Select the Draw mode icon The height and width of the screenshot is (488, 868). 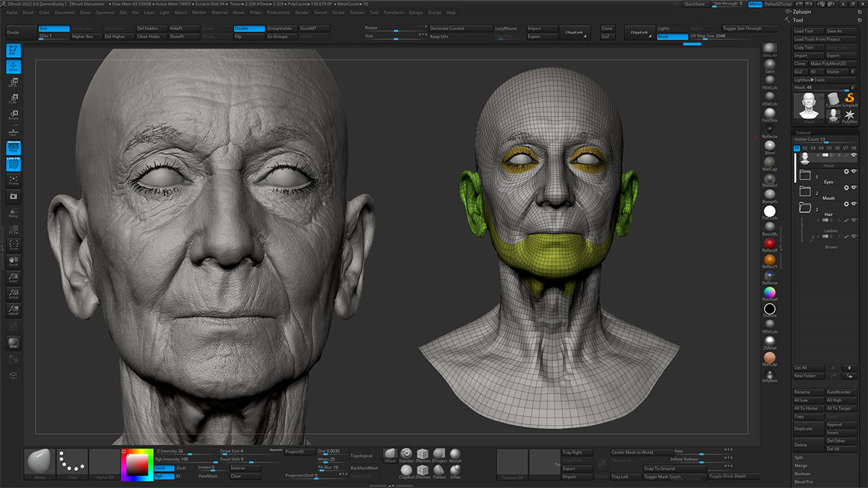13,67
